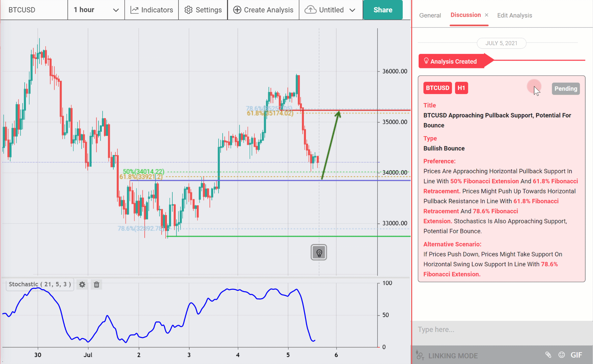Open the Untitled layout dropdown
The width and height of the screenshot is (593, 364).
coord(331,10)
